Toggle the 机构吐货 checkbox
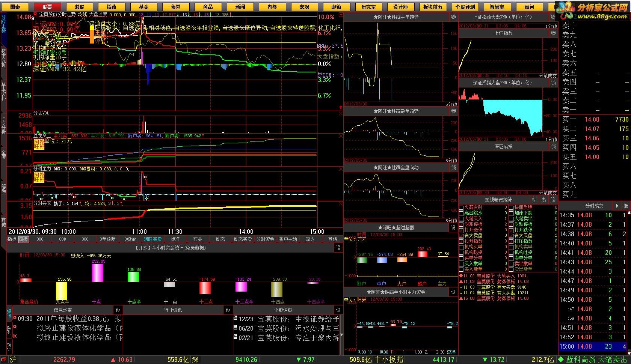The height and width of the screenshot is (364, 631). pos(511,253)
